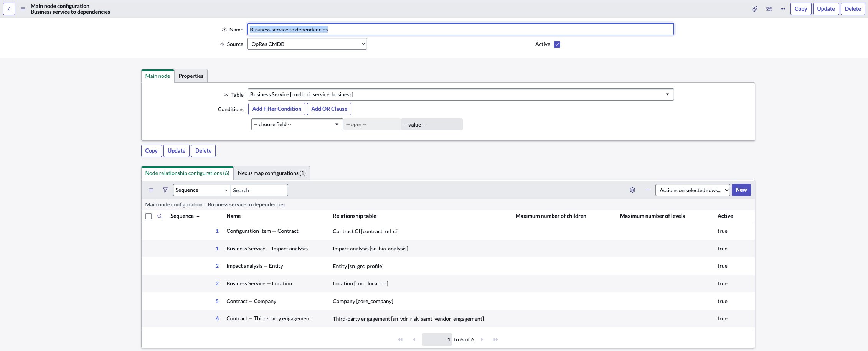This screenshot has height=351, width=868.
Task: Click Maximum number of children header
Action: pos(551,216)
